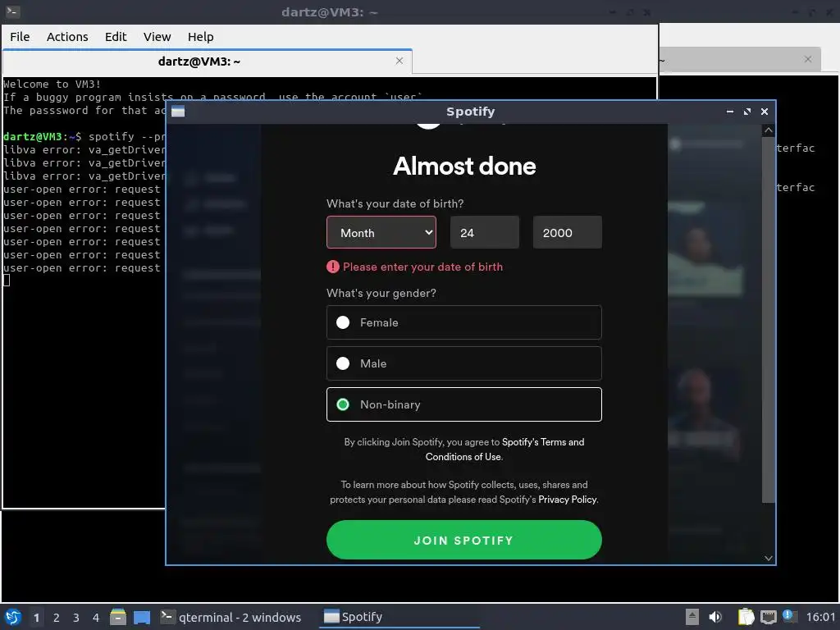Click the 'Almost done' heading
Image resolution: width=840 pixels, height=630 pixels.
[x=464, y=166]
